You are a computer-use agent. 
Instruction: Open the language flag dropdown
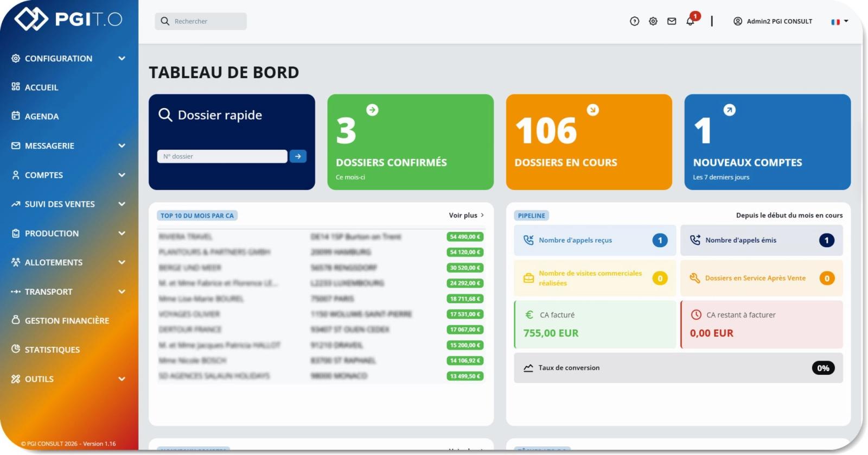tap(839, 22)
